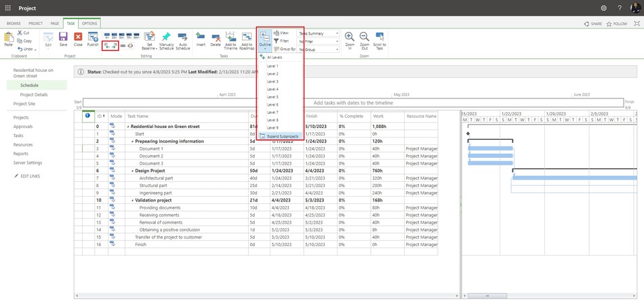This screenshot has width=644, height=301.
Task: Click the Task Name column header
Action: [186, 116]
